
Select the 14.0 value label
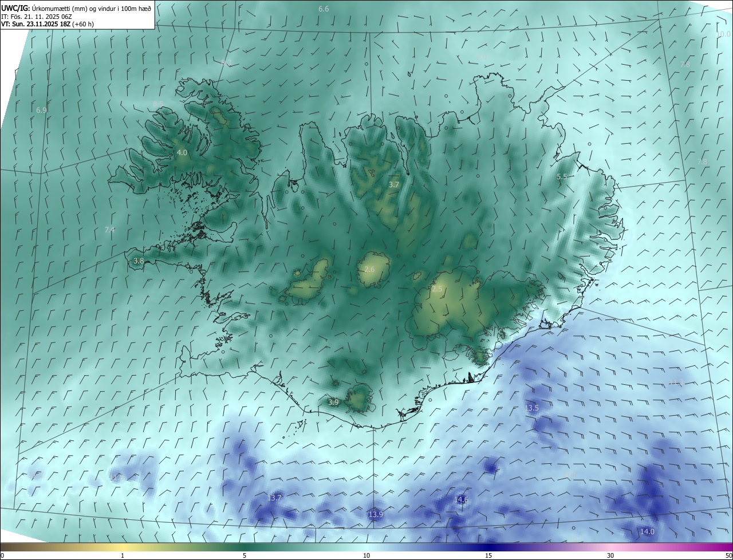[x=647, y=532]
